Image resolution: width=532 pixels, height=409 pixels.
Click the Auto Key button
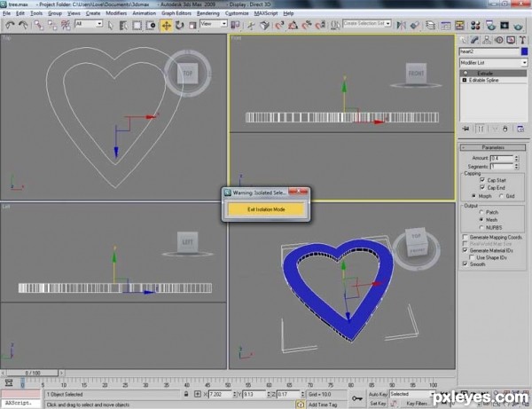378,395
